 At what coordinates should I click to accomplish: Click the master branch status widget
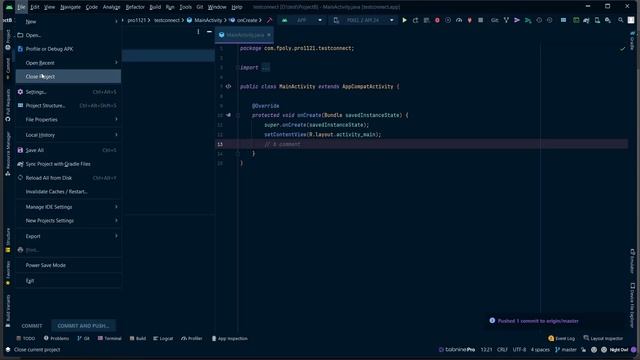tap(566, 350)
